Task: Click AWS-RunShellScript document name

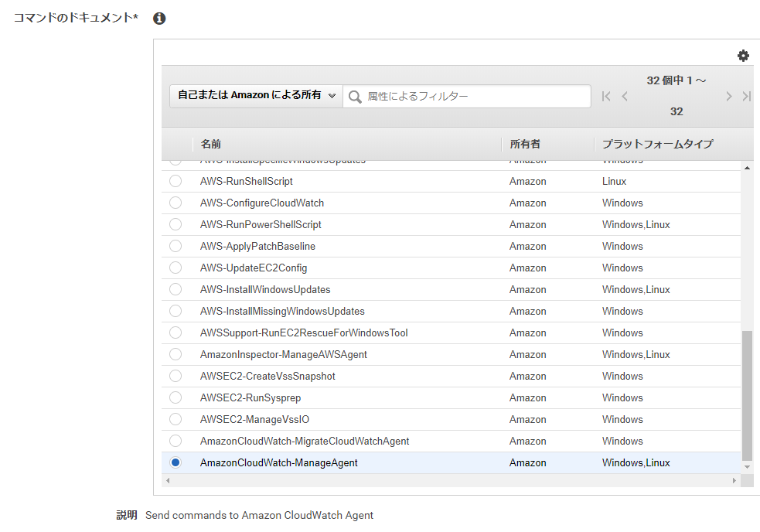Action: pyautogui.click(x=246, y=182)
